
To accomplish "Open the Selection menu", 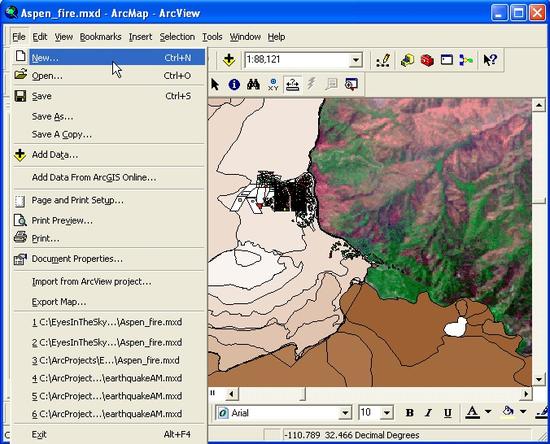I will coord(177,36).
